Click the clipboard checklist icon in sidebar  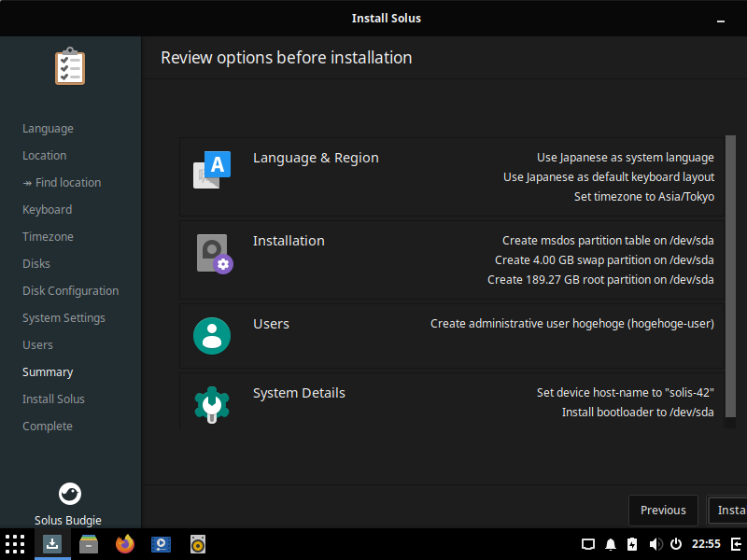point(69,66)
